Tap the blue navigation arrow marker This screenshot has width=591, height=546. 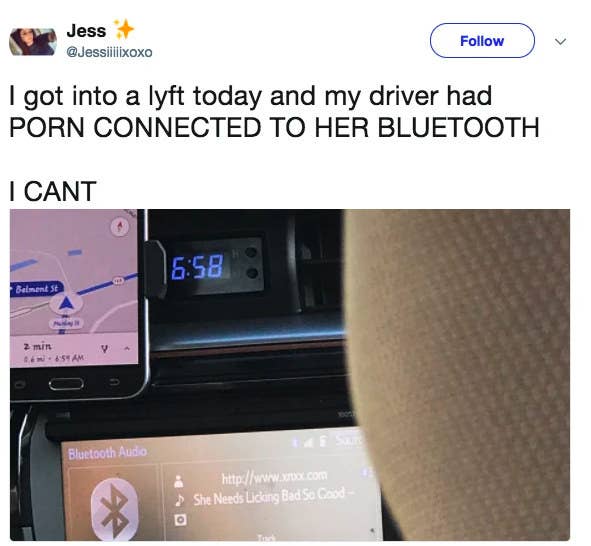click(66, 304)
